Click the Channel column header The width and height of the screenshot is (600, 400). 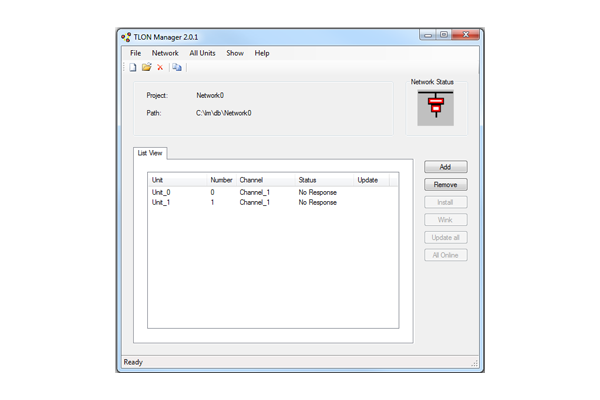click(265, 180)
